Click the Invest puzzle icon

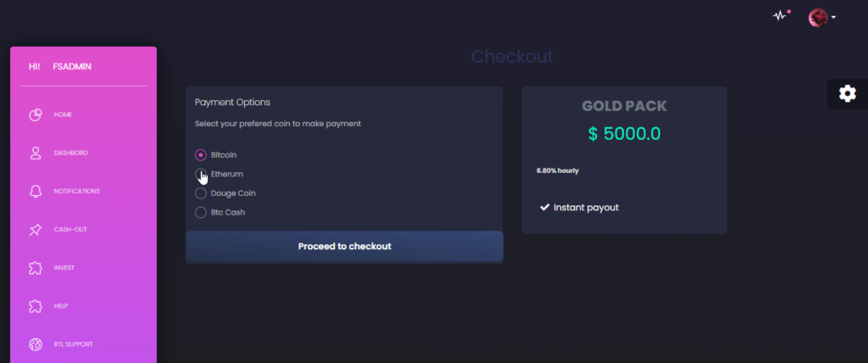click(x=36, y=268)
